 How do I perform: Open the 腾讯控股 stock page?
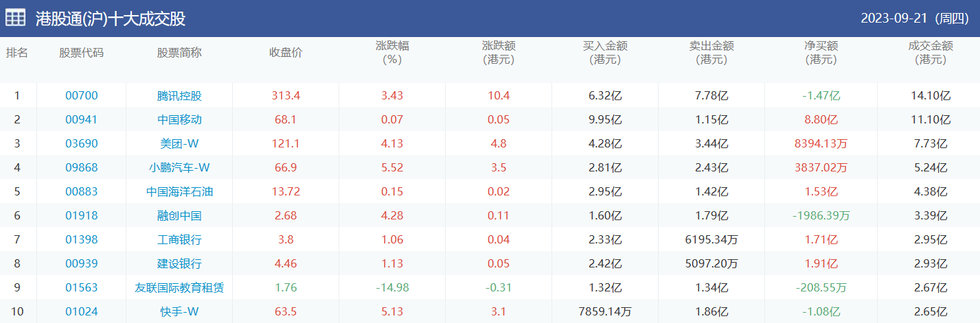(179, 96)
